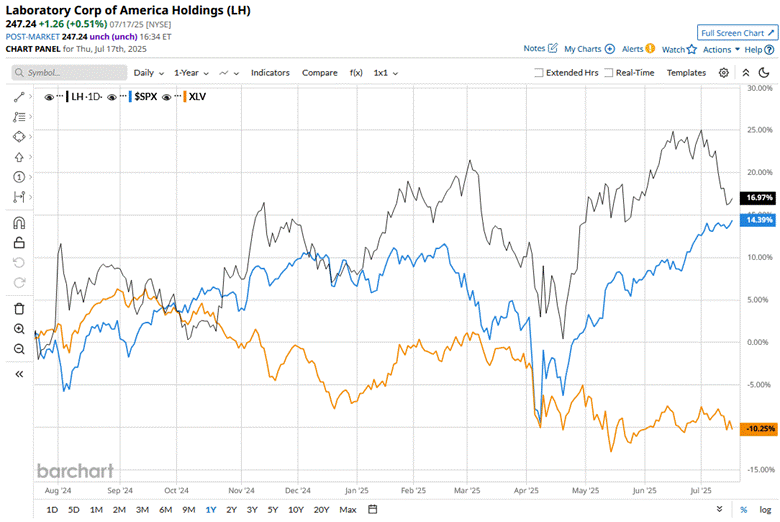Toggle visibility of XLV series eye icon
780x522 pixels.
coord(166,97)
